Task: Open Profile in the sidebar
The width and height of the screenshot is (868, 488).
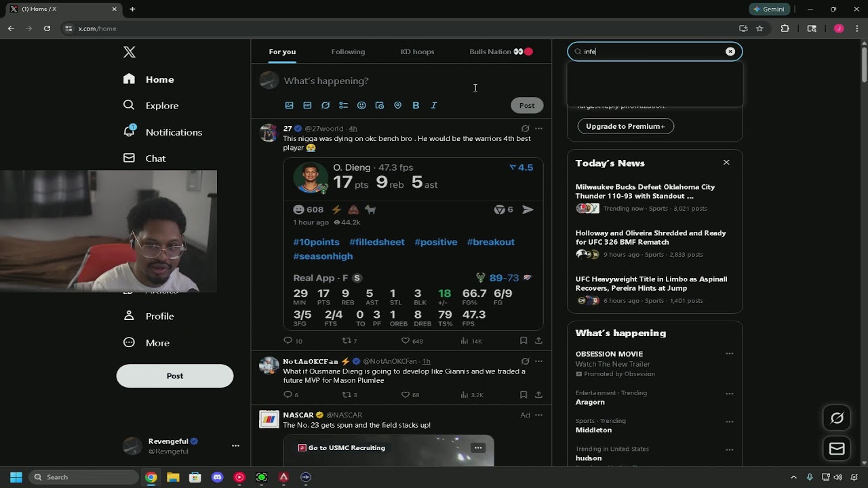Action: coord(149,317)
